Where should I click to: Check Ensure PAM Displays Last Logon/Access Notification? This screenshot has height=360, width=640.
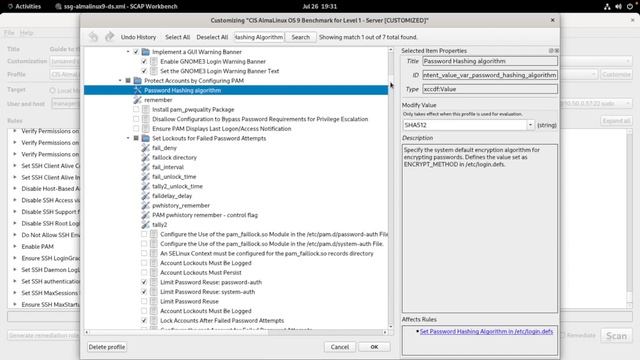point(136,129)
